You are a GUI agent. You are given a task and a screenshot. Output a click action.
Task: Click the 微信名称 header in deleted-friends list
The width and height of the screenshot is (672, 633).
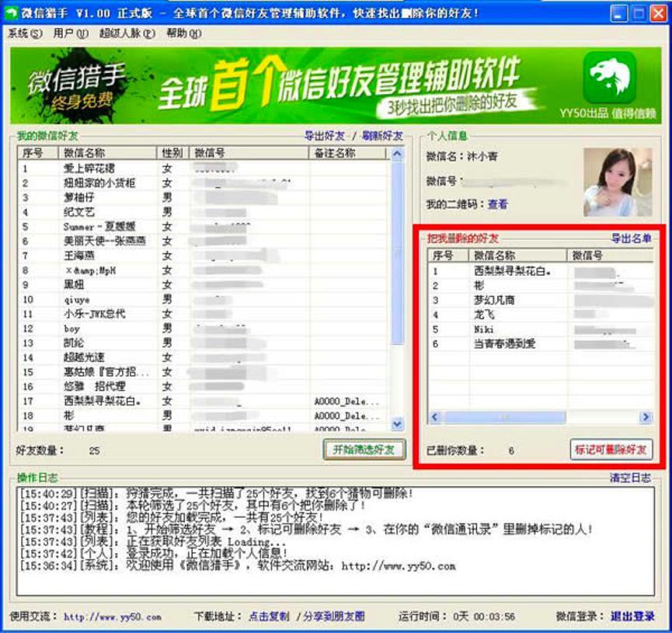pos(518,256)
